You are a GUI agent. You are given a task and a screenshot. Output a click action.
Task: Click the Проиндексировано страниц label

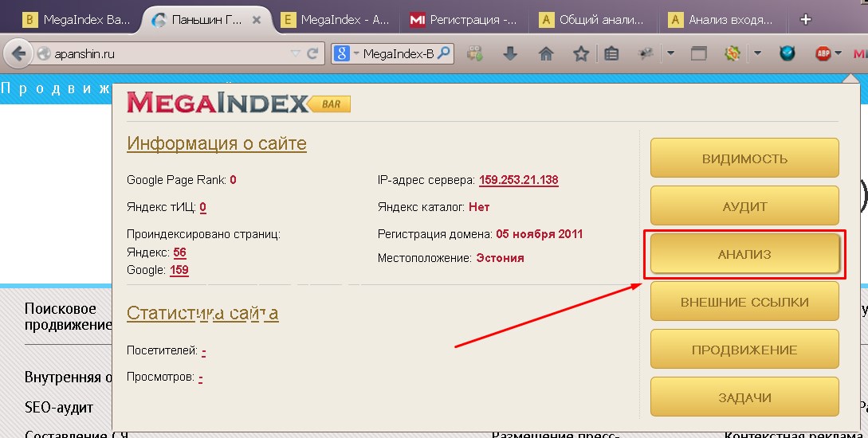pos(203,234)
